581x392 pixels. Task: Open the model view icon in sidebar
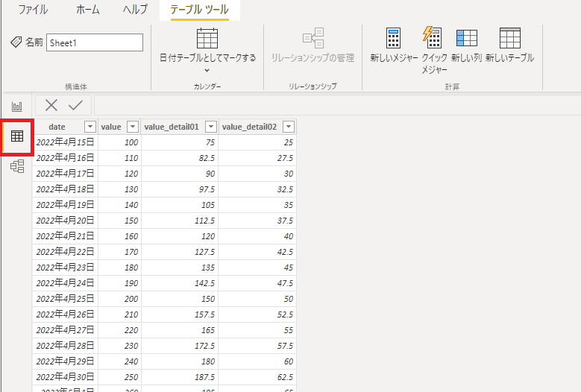[17, 166]
